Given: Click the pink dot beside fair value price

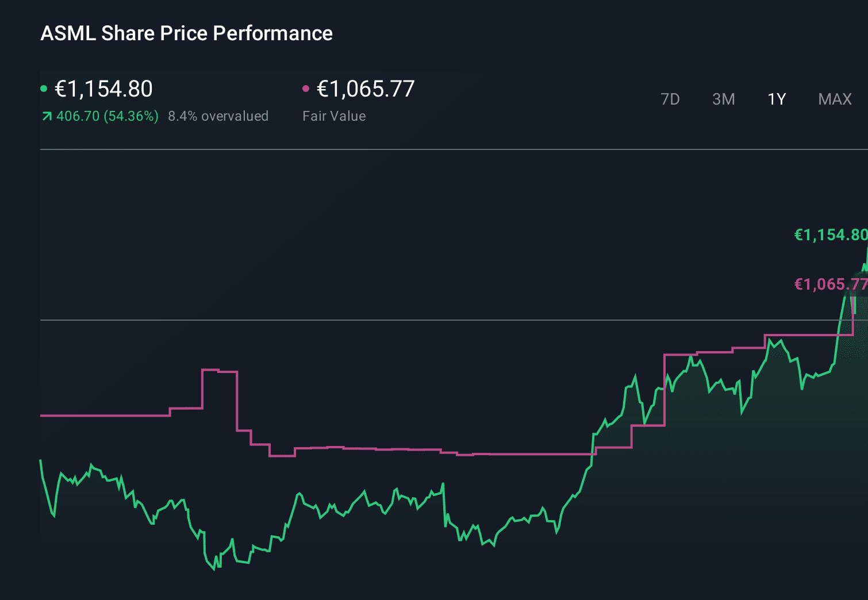Looking at the screenshot, I should click(x=306, y=89).
